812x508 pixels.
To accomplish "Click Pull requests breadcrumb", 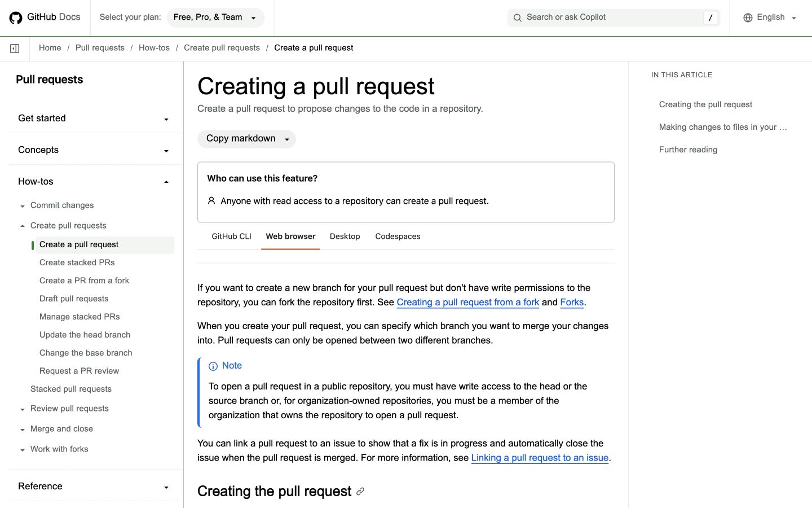I will pos(100,48).
